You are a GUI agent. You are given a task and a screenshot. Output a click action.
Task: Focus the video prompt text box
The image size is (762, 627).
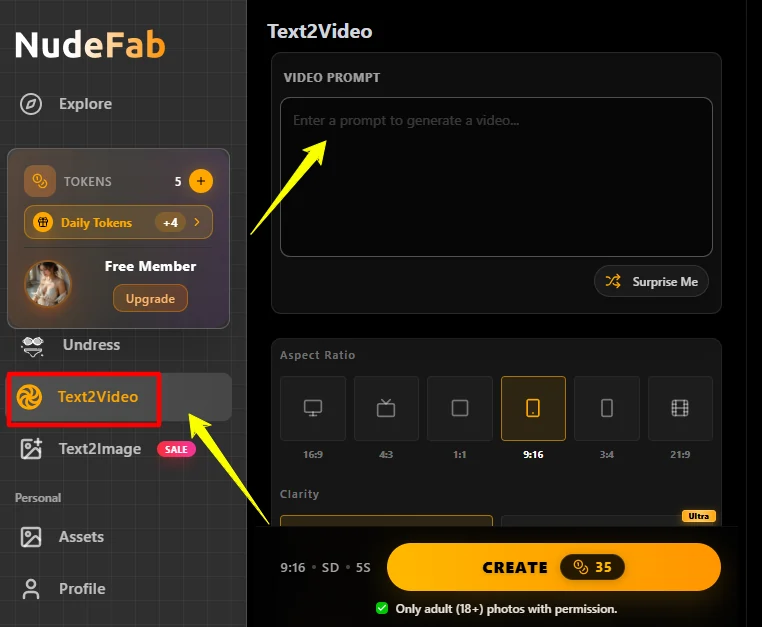496,177
